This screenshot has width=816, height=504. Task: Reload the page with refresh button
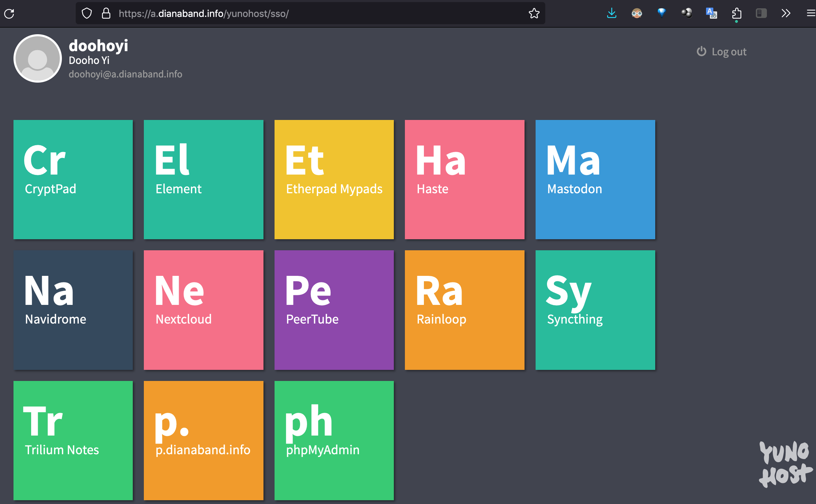(x=9, y=13)
